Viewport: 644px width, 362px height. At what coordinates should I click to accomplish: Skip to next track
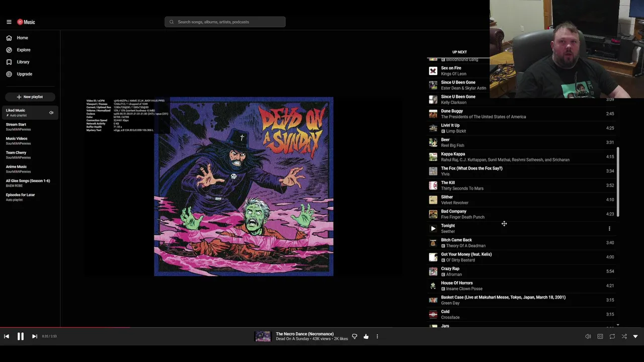(34, 336)
